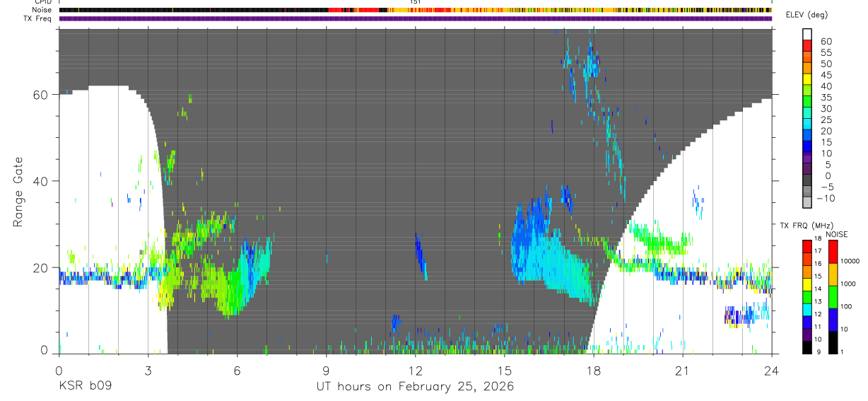868x401 pixels.
Task: Click the purple TX Freq strip along the top
Action: [415, 18]
